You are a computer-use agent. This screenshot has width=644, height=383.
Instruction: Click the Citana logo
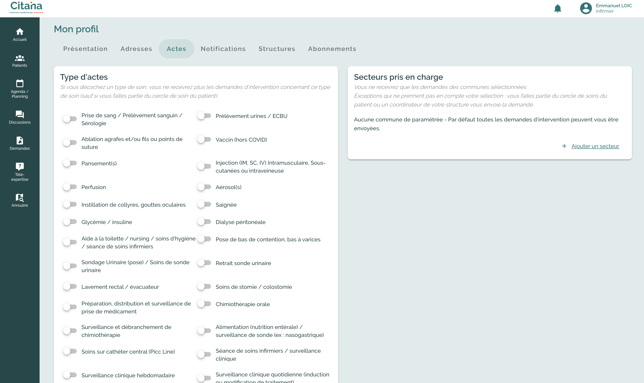26,7
